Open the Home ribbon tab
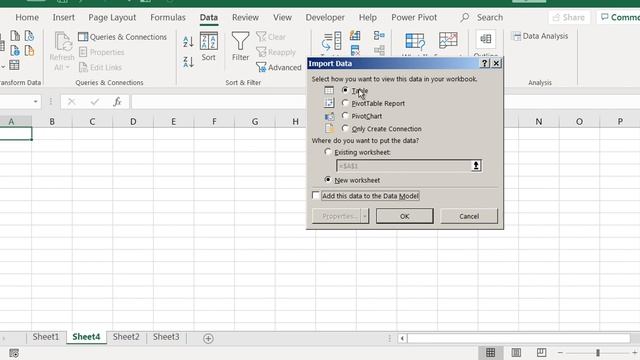Image resolution: width=640 pixels, height=360 pixels. coord(27,18)
